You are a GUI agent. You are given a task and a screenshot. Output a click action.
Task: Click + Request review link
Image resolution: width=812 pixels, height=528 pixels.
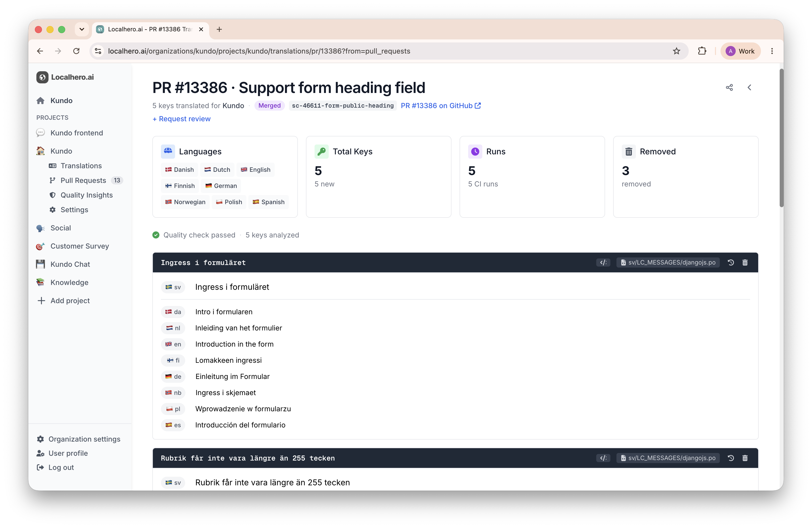(181, 119)
